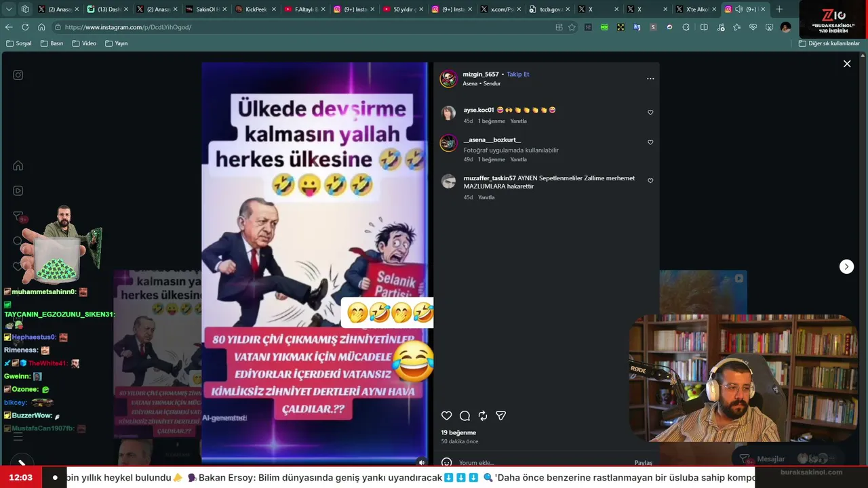Open the browser extensions puzzle icon

pos(686,27)
